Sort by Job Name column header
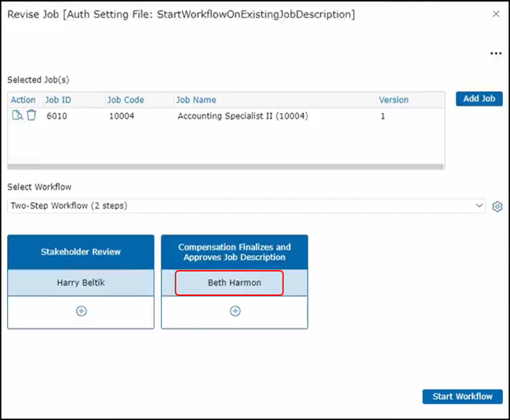 point(196,100)
